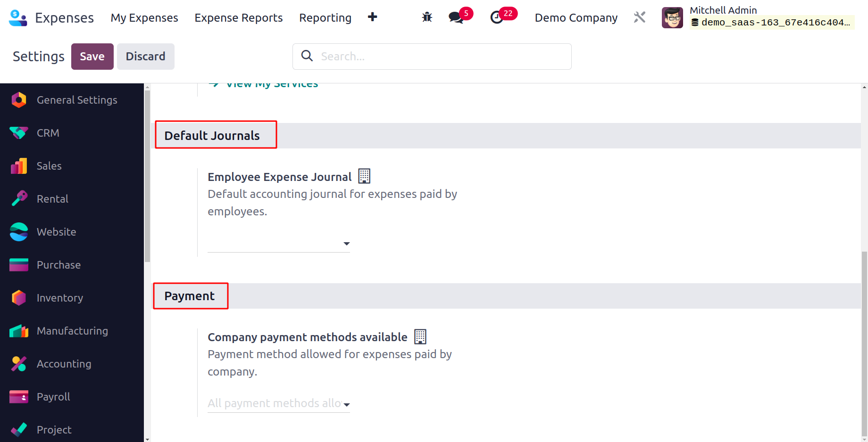Viewport: 868px width, 442px height.
Task: Click the Website globe icon
Action: click(19, 232)
